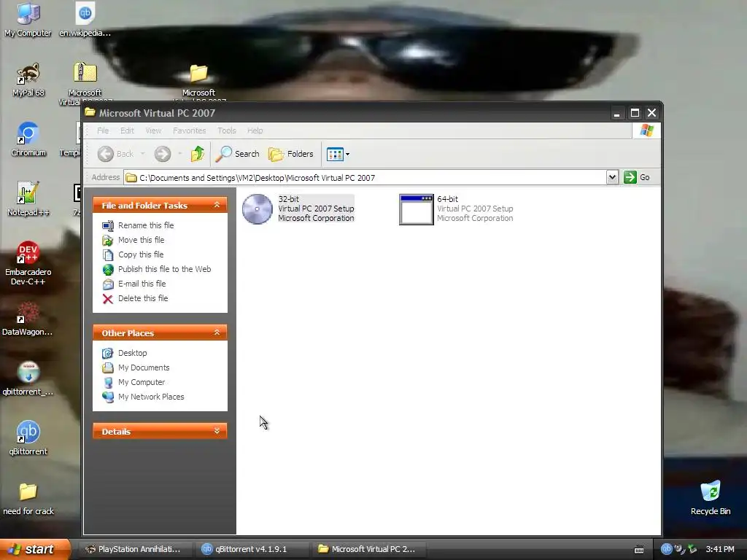Open the Start menu
Viewport: 747px width, 560px height.
[x=34, y=549]
